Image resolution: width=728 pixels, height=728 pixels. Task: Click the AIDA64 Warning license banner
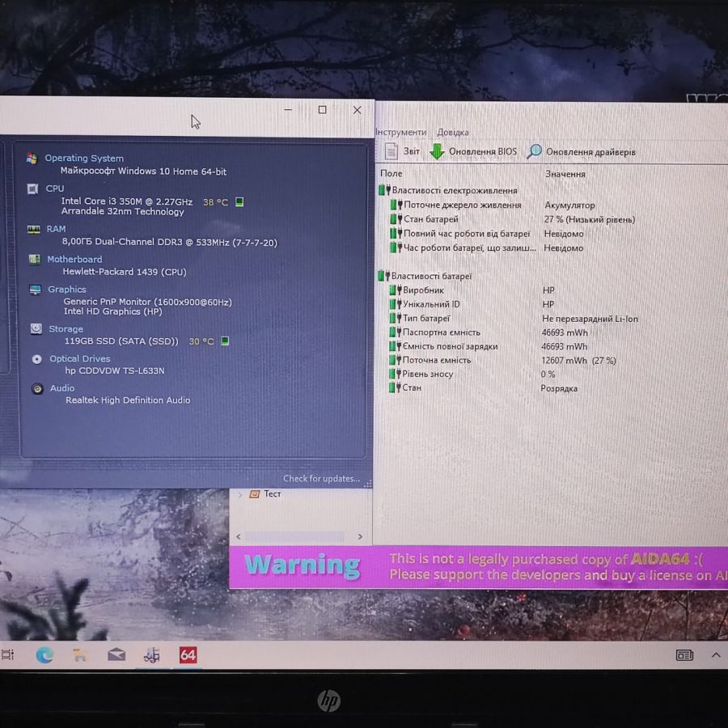(x=478, y=567)
